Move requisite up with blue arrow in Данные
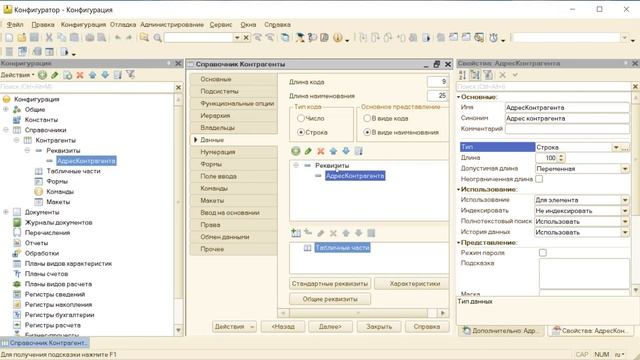The image size is (640, 360). (333, 151)
